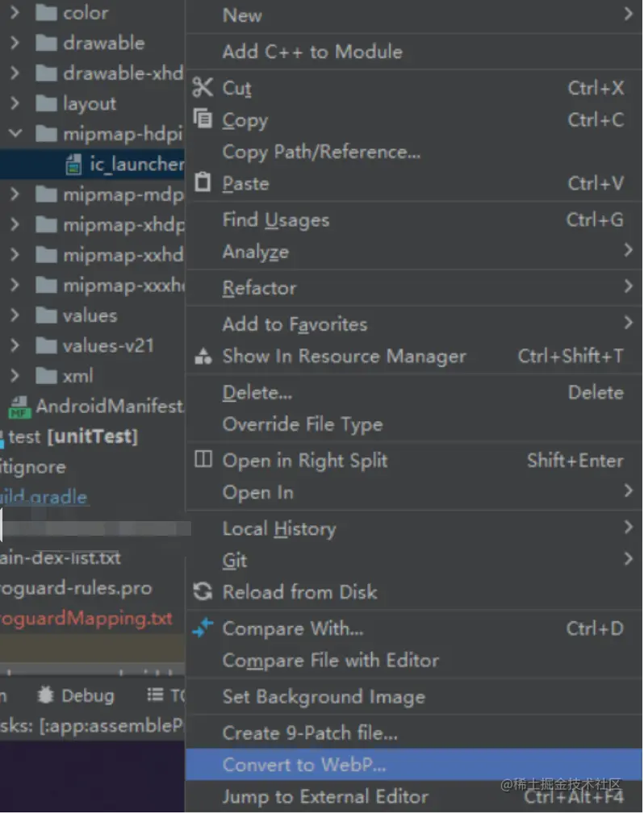
Task: Click the Debug bug icon
Action: [47, 695]
